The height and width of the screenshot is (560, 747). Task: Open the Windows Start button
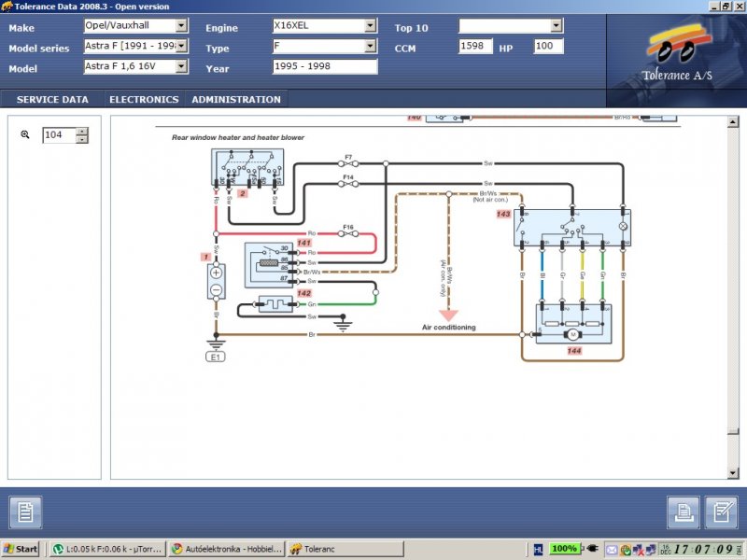(x=21, y=549)
